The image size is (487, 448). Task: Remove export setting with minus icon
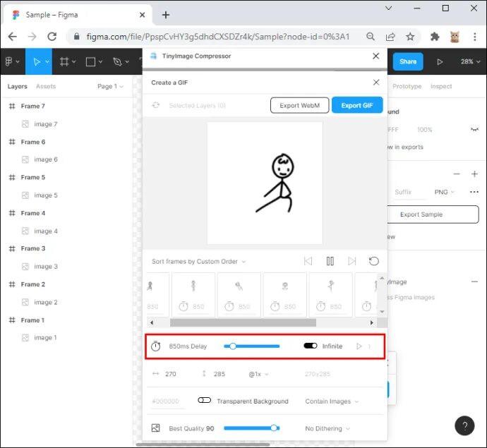click(456, 174)
